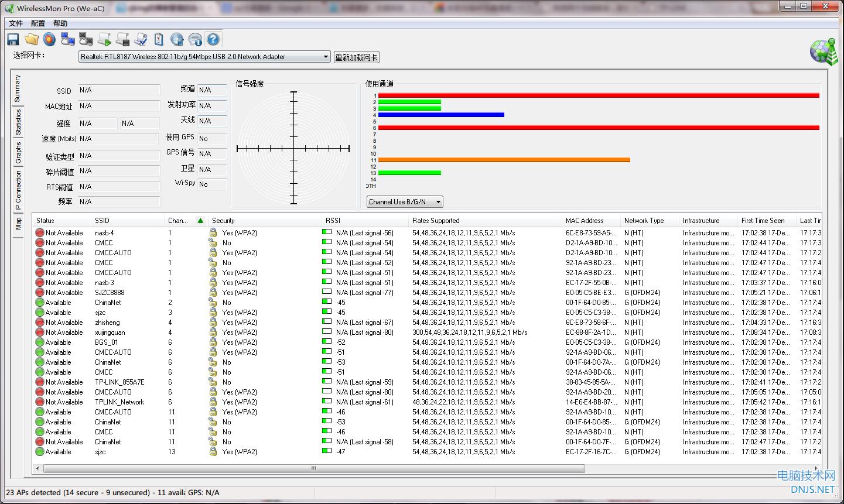Click the clipboard checklist toolbar icon
The width and height of the screenshot is (844, 504).
[159, 39]
